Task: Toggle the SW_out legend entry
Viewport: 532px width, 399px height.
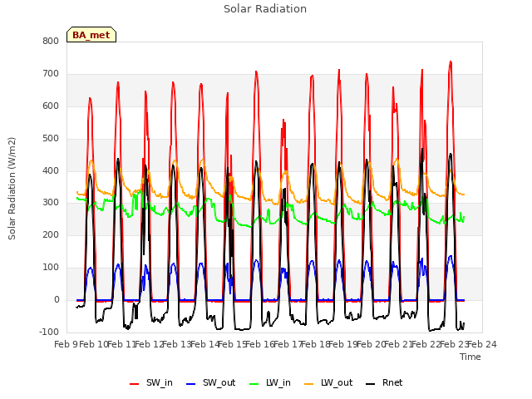Action: (210, 382)
